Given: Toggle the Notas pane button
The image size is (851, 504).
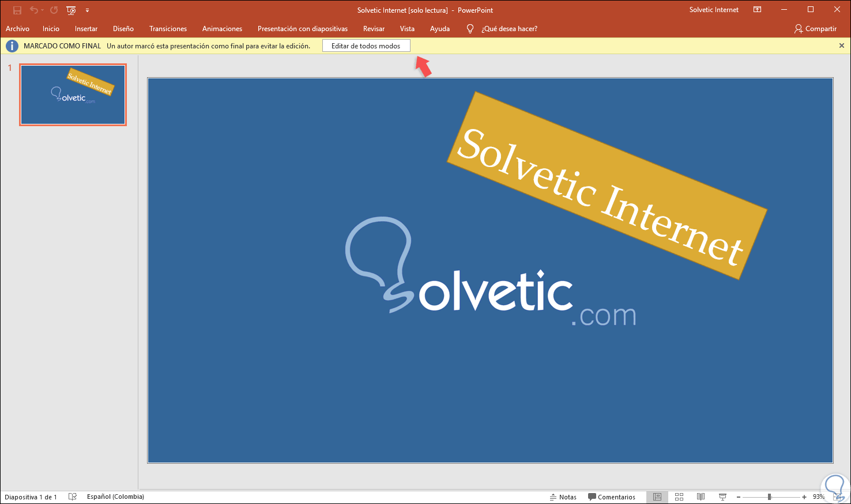Looking at the screenshot, I should click(563, 497).
